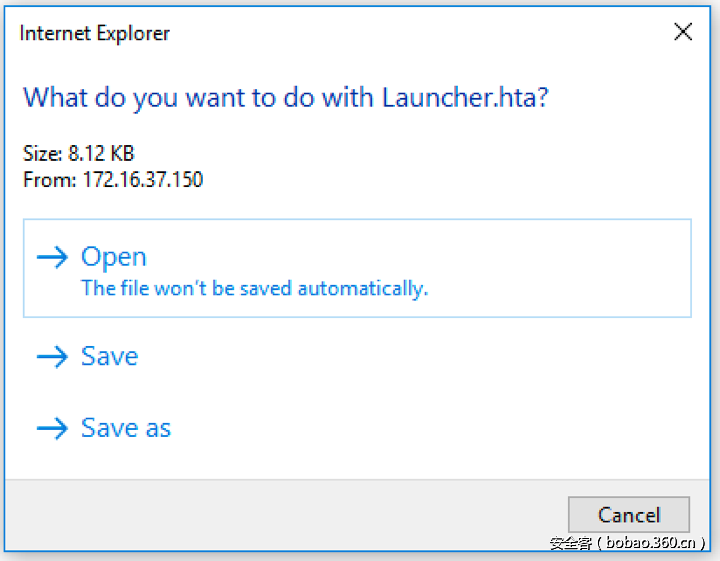Screen dimensions: 720x561
Task: Close the Internet Explorer dialog with X
Action: (x=683, y=33)
